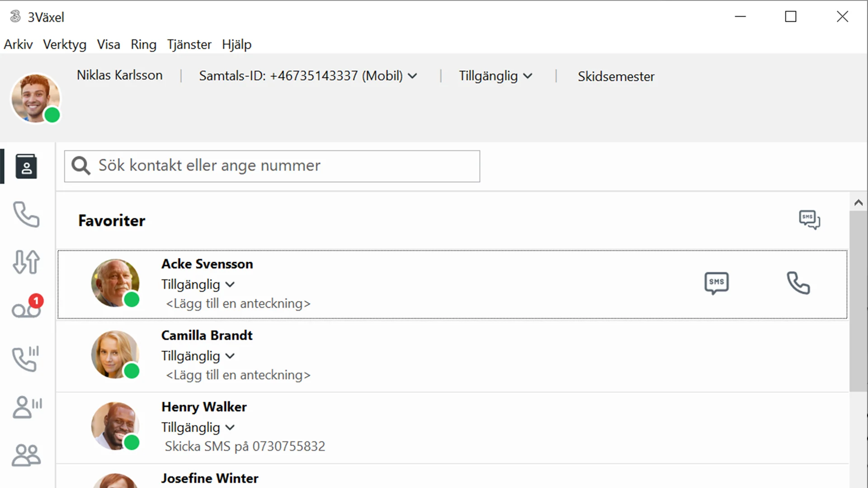This screenshot has width=868, height=488.
Task: Expand the Samtals-ID number dropdown
Action: [x=412, y=76]
